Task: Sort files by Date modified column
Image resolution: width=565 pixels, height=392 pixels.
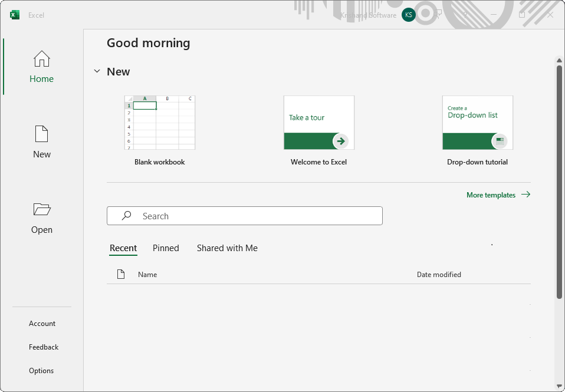Action: [x=439, y=275]
